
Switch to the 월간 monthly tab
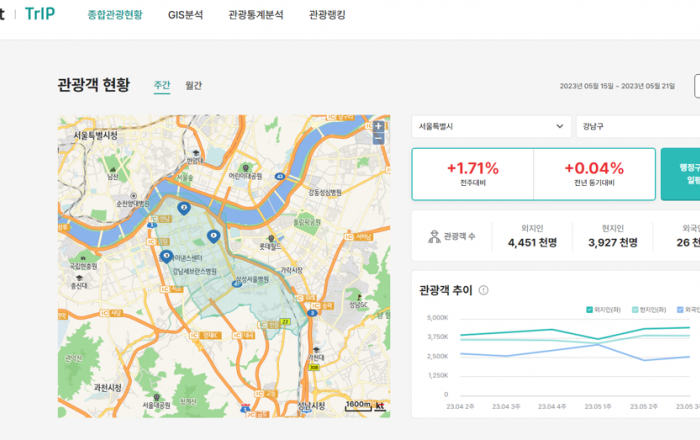tap(193, 86)
